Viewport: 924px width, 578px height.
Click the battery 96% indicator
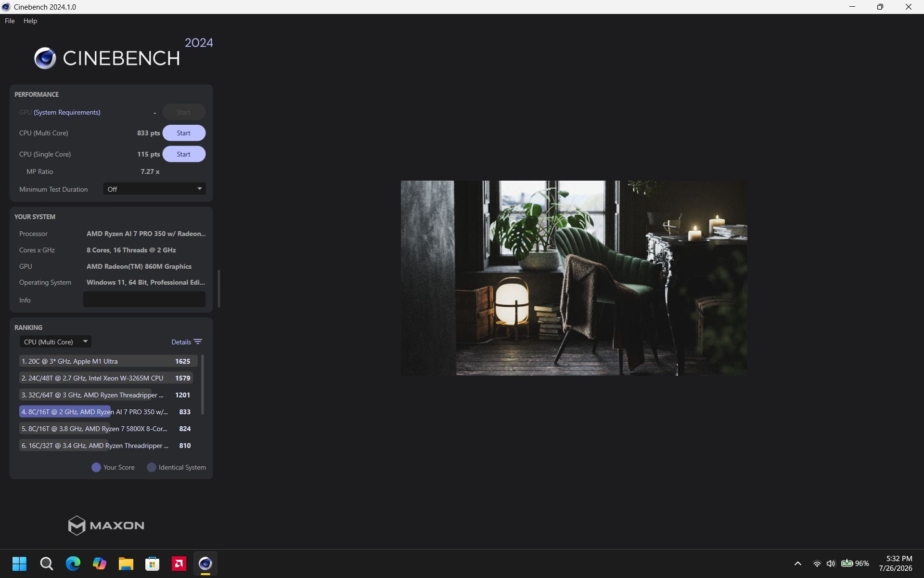855,564
